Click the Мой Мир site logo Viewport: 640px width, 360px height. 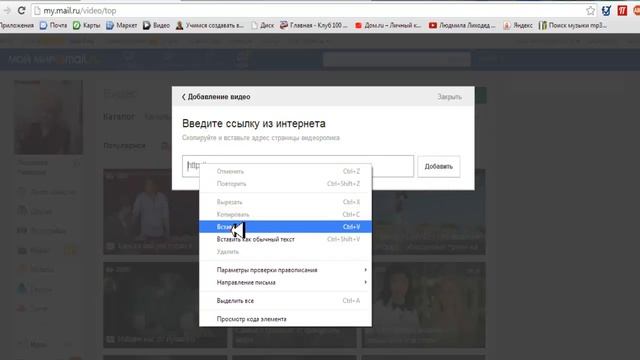54,60
